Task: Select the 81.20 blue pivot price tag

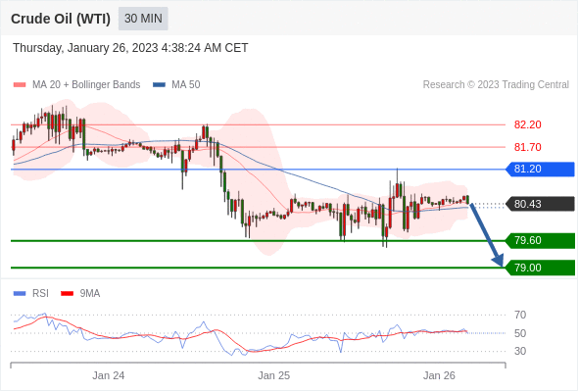Action: (540, 170)
